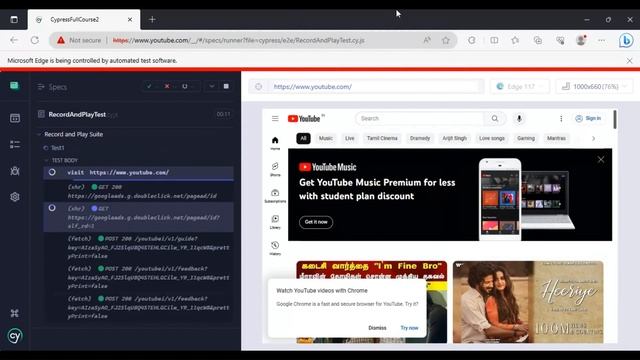Open YouTube Subscriptions in the sidebar
Viewport: 640px width, 360px height.
tap(275, 196)
